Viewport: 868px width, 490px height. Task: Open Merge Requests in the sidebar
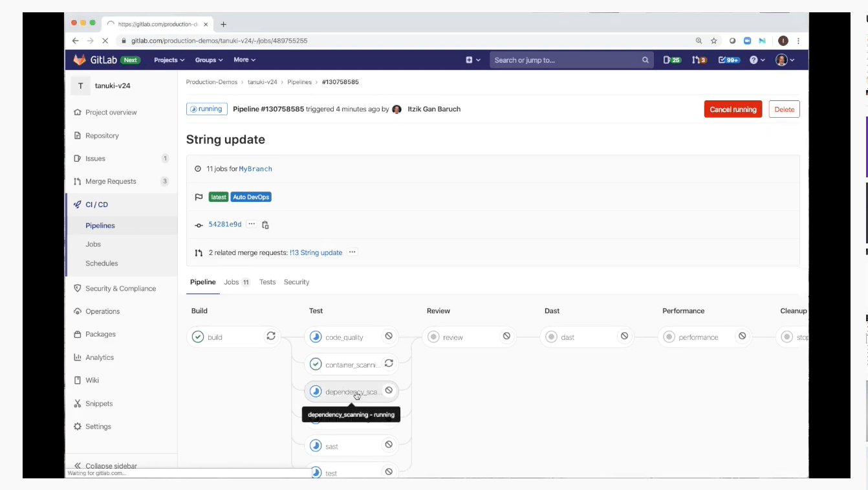tap(111, 181)
